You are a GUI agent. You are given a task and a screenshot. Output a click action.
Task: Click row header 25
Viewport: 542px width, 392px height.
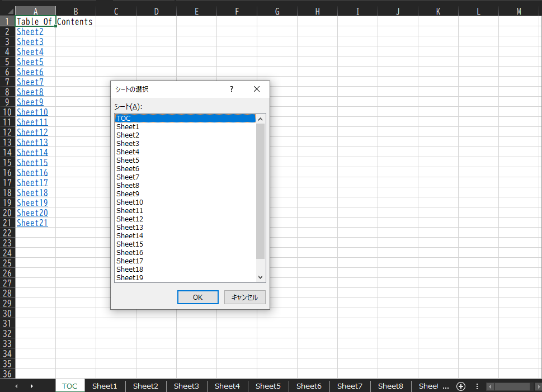coord(7,263)
